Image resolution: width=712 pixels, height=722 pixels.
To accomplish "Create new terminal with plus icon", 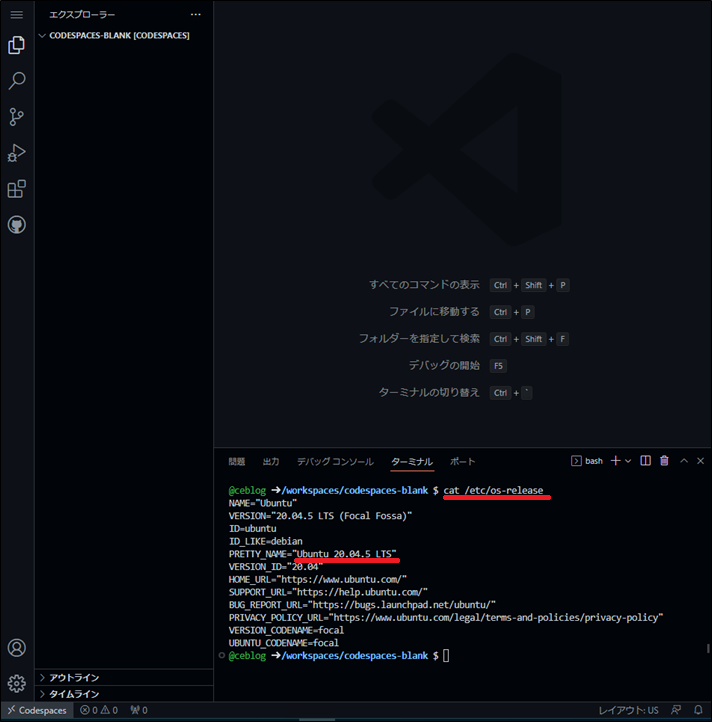I will (615, 461).
